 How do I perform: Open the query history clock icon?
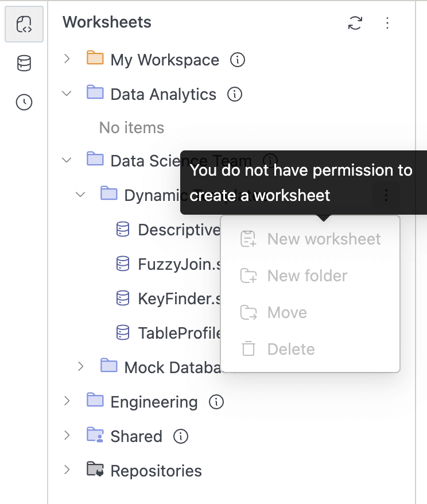(24, 102)
